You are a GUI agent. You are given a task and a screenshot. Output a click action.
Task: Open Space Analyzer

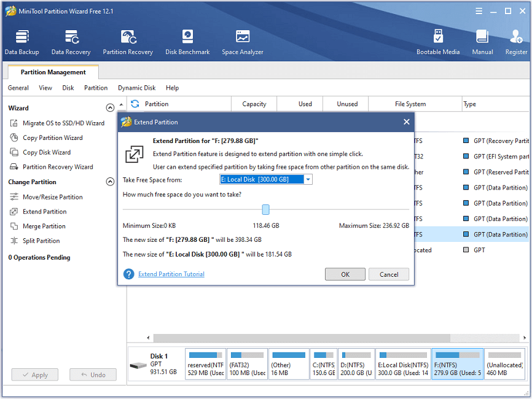point(243,42)
